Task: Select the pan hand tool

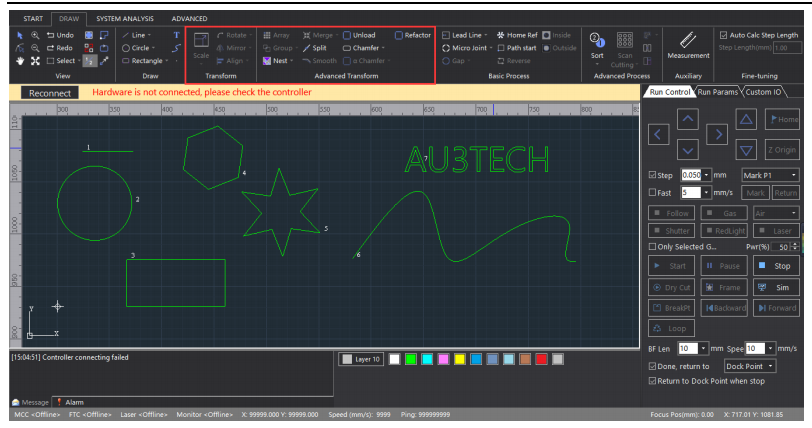Action: click(22, 60)
